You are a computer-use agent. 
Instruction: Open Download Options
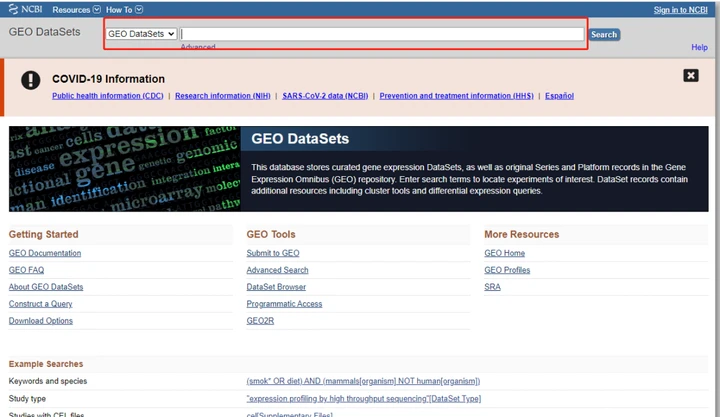[x=40, y=321]
